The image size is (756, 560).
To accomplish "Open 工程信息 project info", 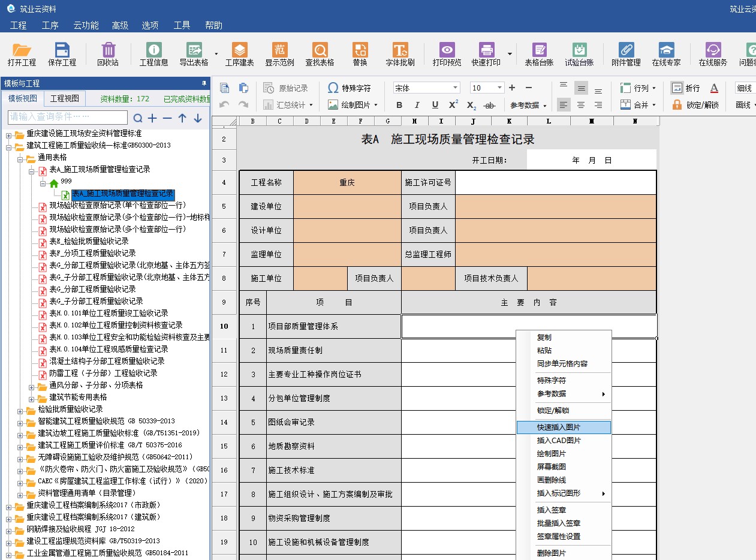I will tap(154, 54).
